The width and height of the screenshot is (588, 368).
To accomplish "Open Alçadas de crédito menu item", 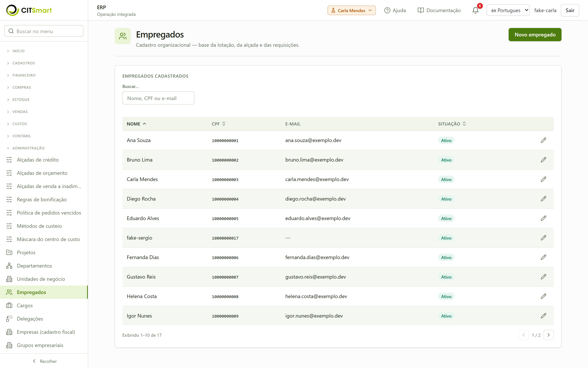I will pyautogui.click(x=44, y=160).
